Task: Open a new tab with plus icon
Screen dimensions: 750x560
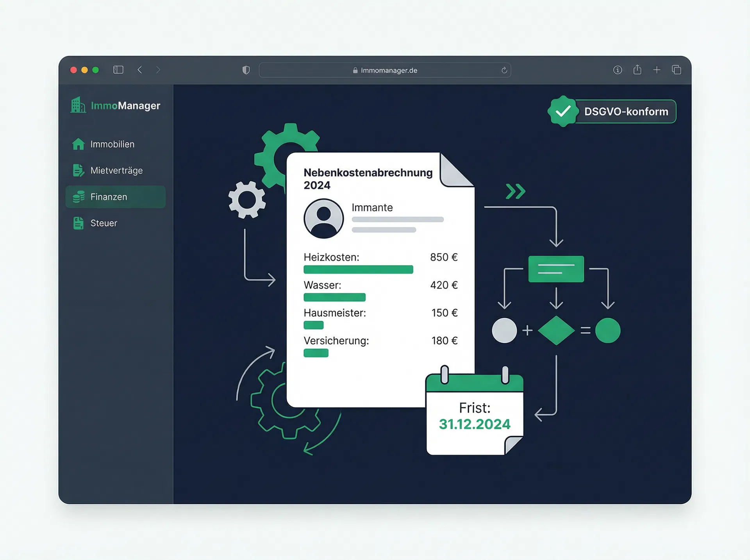Action: point(657,70)
